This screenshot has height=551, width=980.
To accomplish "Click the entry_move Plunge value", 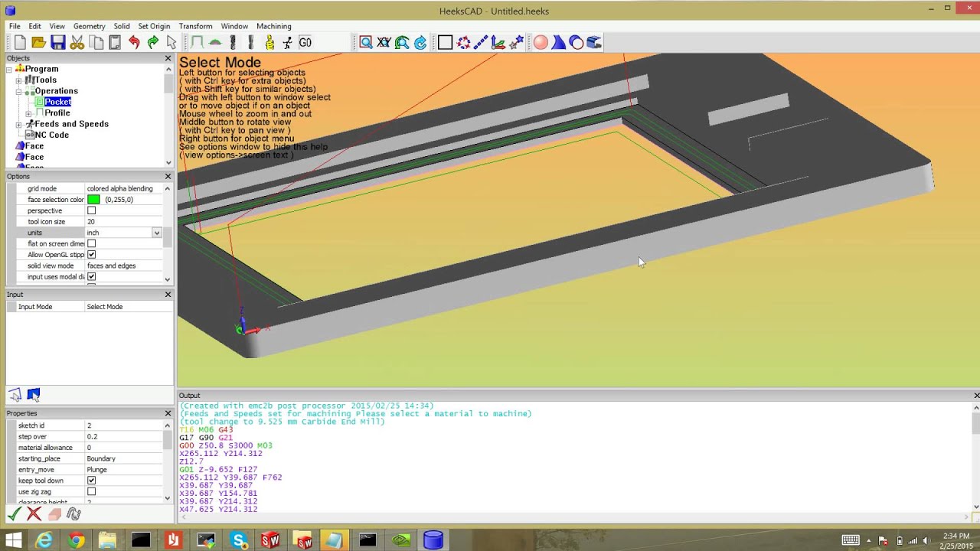I will tap(123, 470).
